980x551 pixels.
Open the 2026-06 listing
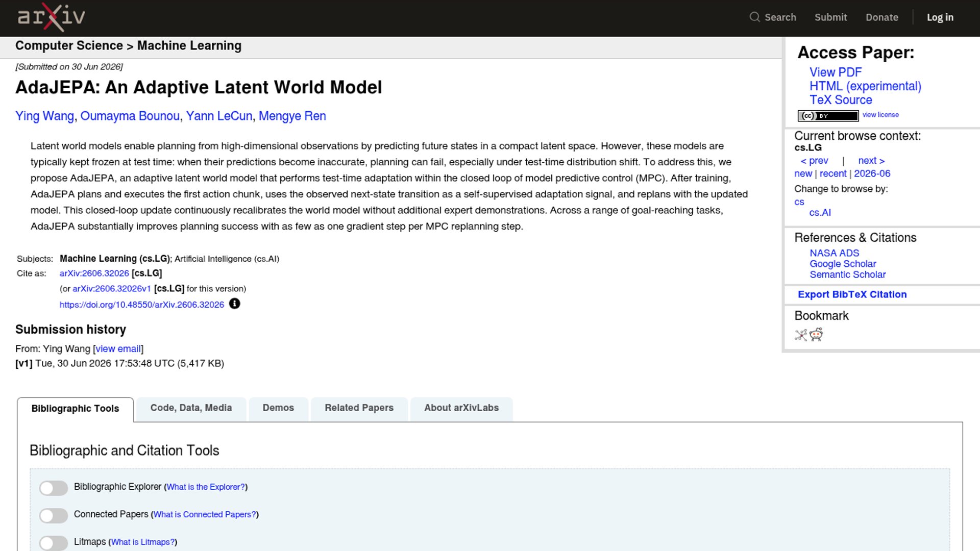coord(872,173)
